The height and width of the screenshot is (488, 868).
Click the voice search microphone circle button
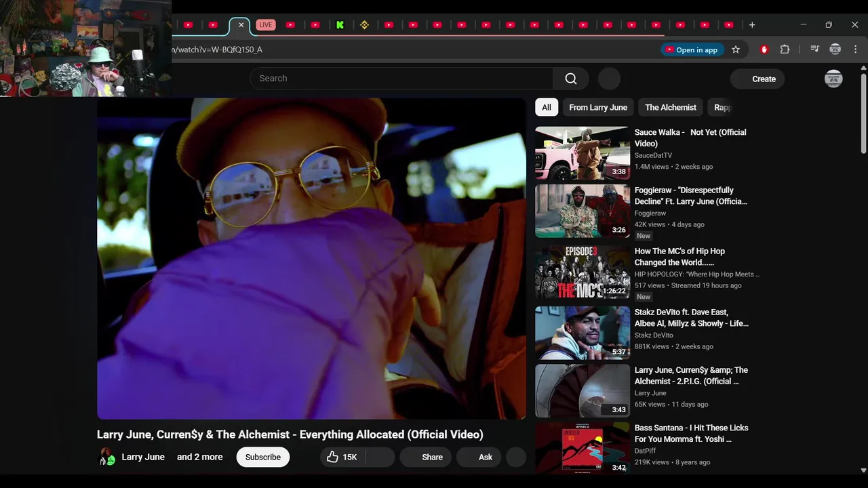(609, 79)
